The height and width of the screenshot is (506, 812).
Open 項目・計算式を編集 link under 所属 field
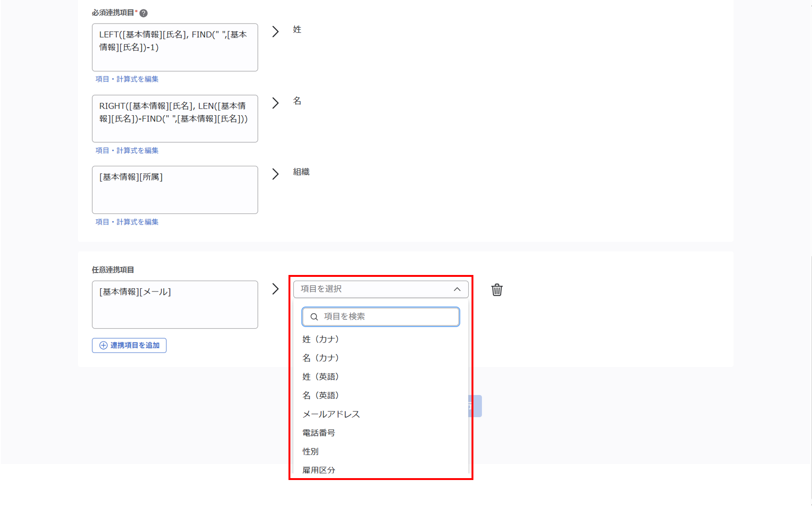click(x=127, y=222)
